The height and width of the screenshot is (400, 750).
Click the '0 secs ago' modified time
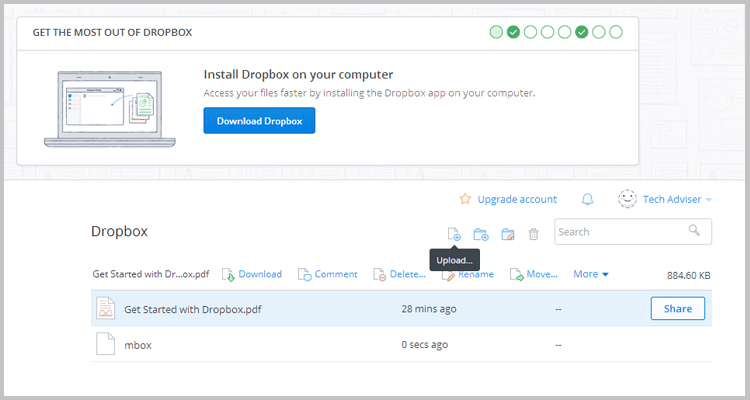[x=425, y=344]
